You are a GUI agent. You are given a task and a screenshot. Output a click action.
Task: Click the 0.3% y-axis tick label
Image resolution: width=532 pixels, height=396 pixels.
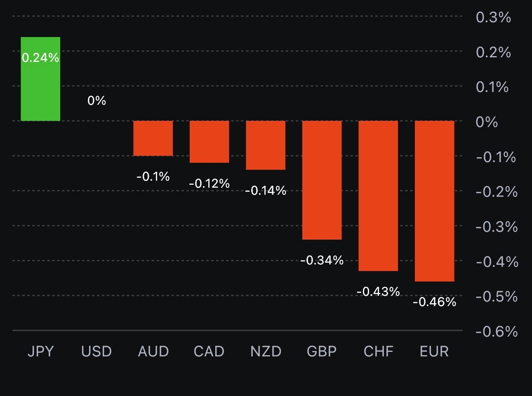(x=493, y=17)
